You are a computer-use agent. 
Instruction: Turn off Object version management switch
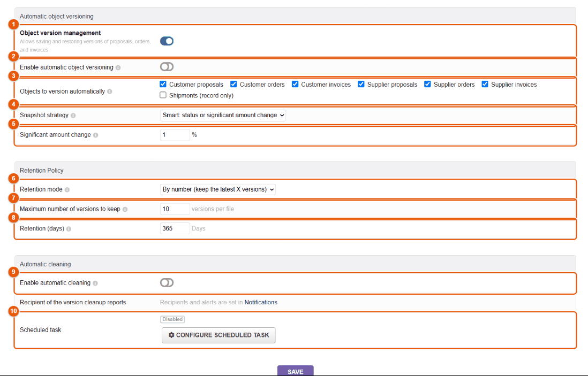(x=167, y=41)
